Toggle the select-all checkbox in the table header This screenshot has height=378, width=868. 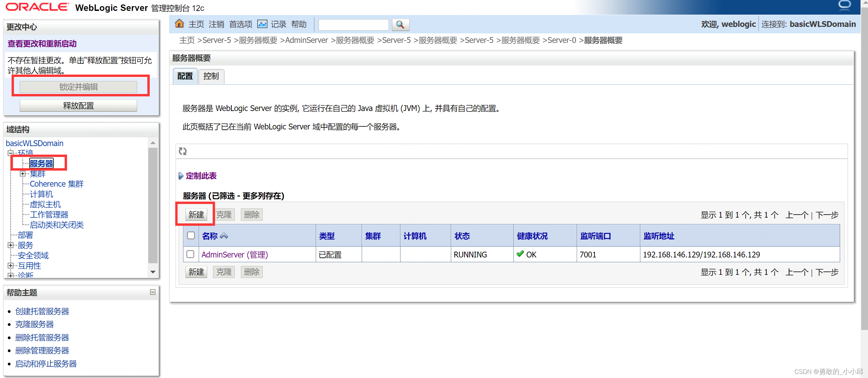click(191, 235)
